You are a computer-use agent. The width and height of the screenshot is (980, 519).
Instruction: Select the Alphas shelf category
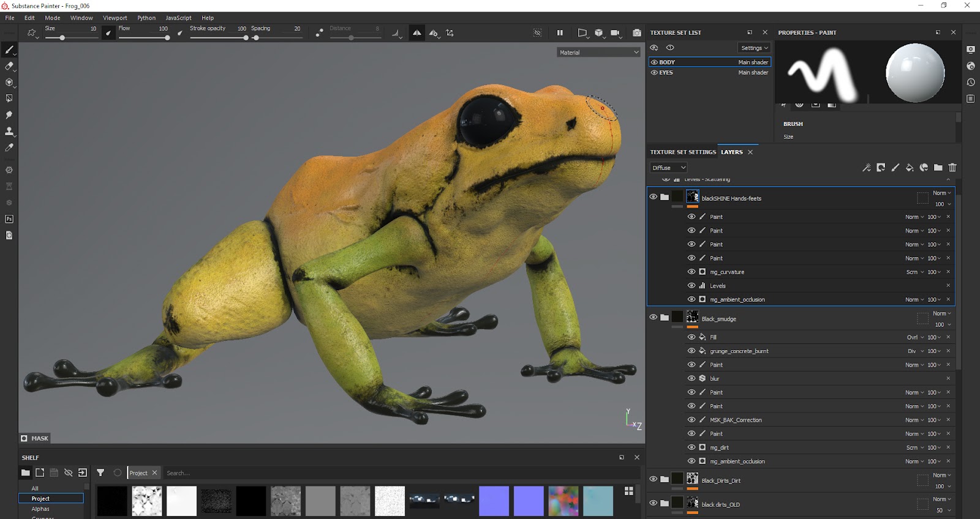point(40,509)
